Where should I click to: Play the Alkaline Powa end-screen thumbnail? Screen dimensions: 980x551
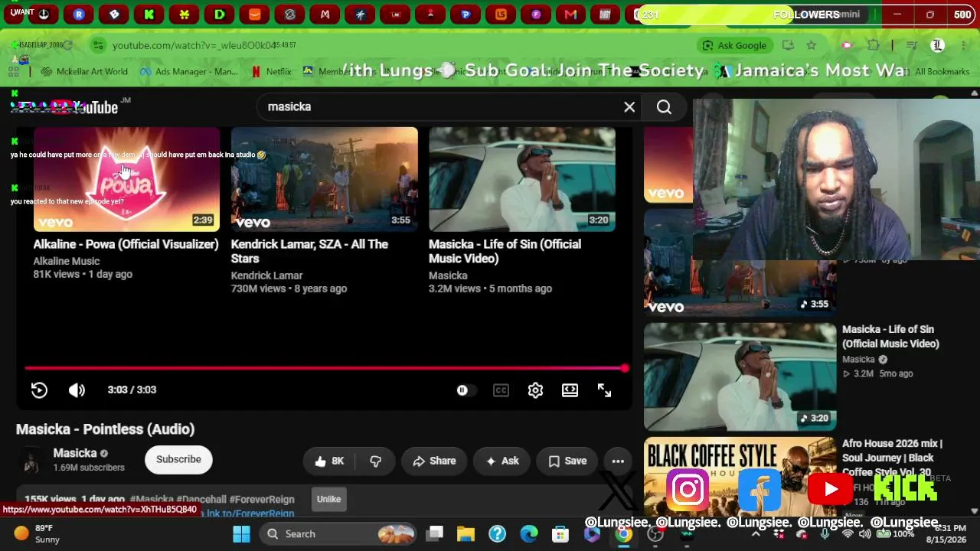[x=126, y=179]
